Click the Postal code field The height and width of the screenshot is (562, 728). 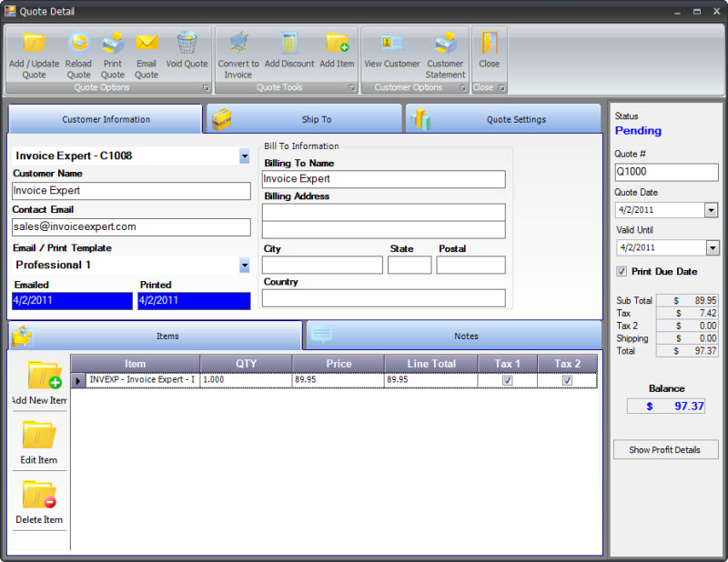coord(470,265)
